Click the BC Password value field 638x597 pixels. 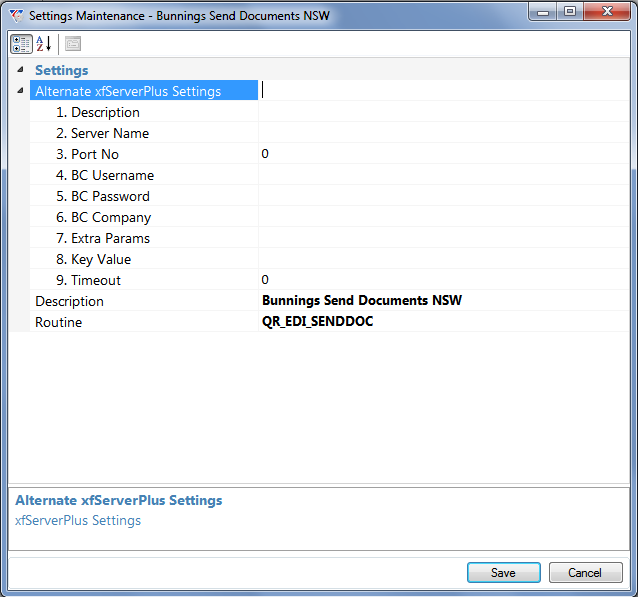pyautogui.click(x=444, y=196)
